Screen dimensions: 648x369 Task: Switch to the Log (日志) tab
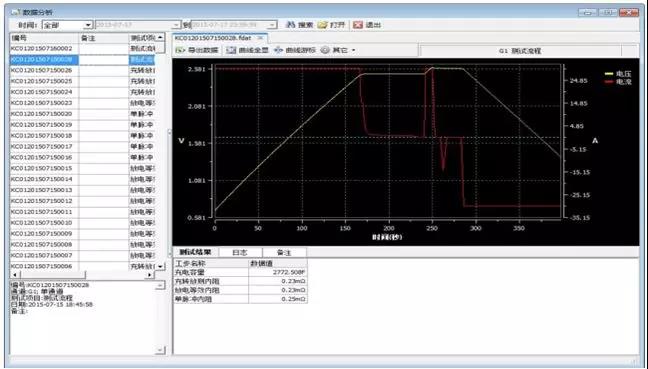click(240, 252)
